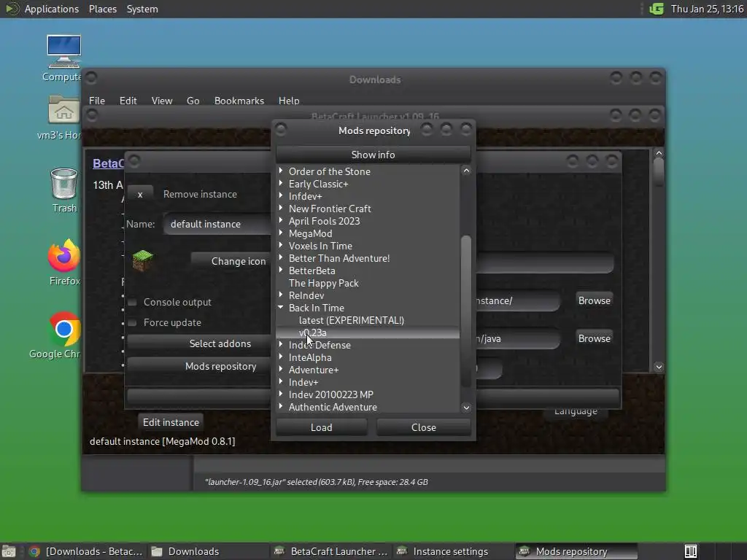747x560 pixels.
Task: Switch to Downloads taskbar window
Action: [x=208, y=551]
